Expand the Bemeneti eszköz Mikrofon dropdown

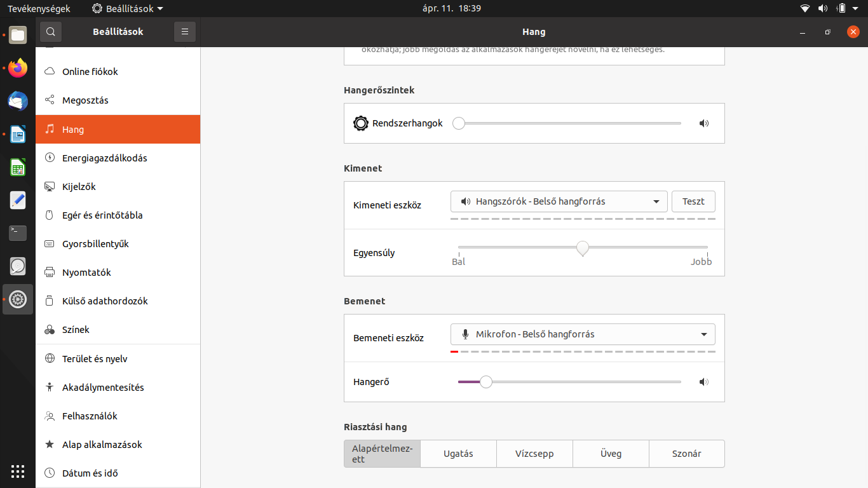583,334
